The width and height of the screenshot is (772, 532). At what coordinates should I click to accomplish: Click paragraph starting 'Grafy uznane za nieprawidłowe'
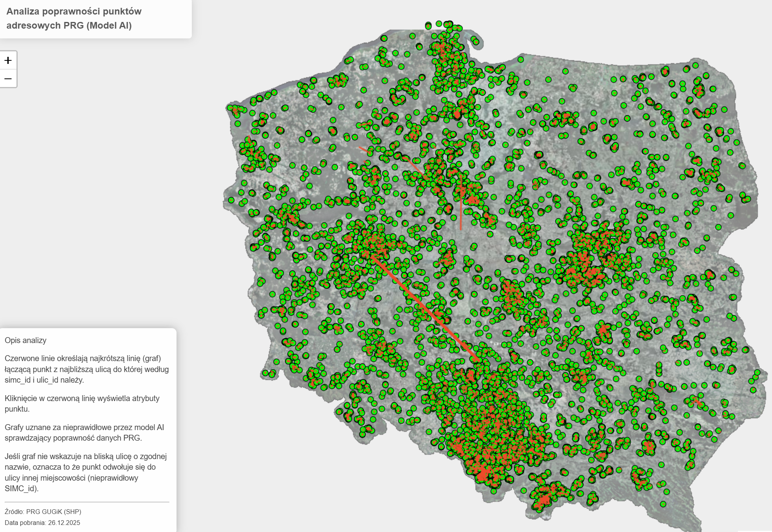click(x=84, y=432)
